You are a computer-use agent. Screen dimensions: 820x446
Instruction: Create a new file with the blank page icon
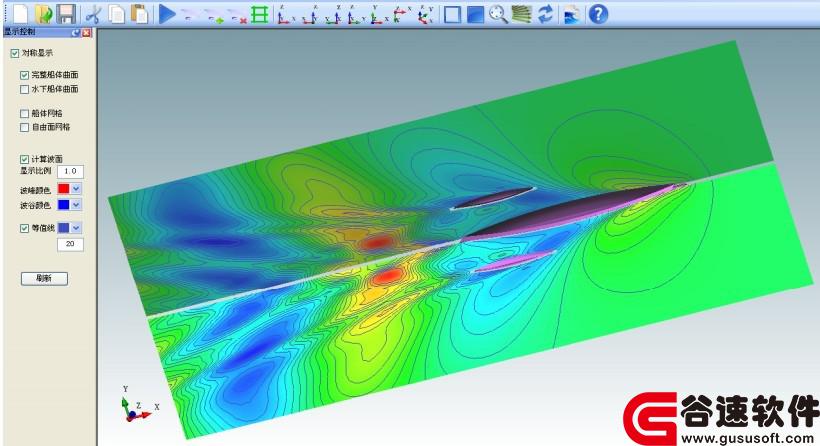pyautogui.click(x=19, y=14)
